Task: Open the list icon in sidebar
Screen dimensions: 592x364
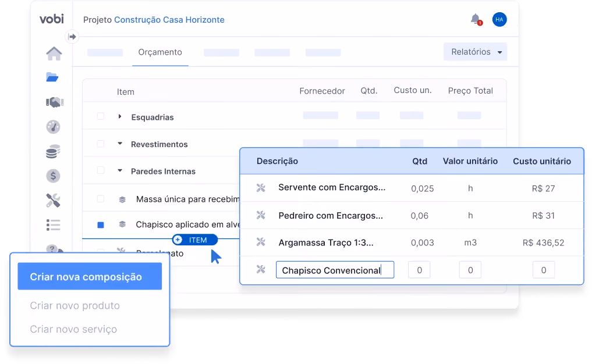Action: point(53,225)
